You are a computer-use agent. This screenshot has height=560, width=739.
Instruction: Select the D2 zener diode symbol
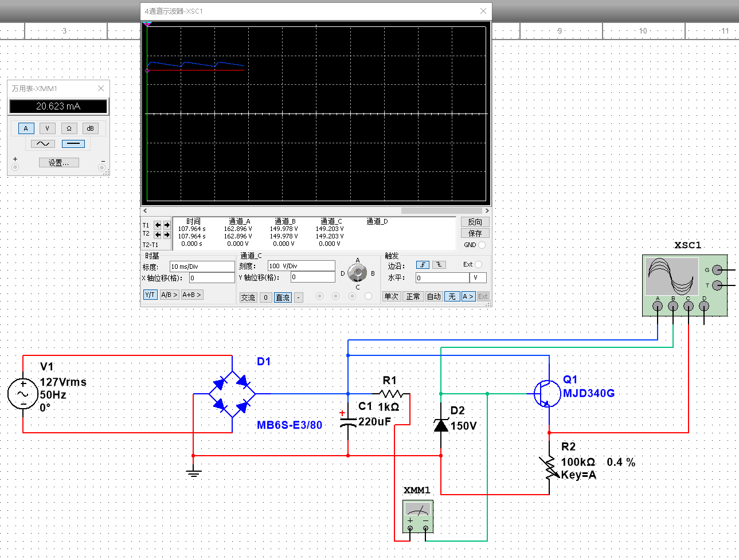click(441, 425)
